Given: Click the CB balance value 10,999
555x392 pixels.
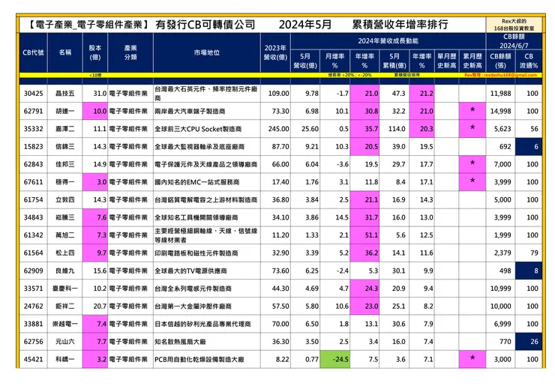Looking at the screenshot, I should [x=500, y=289].
